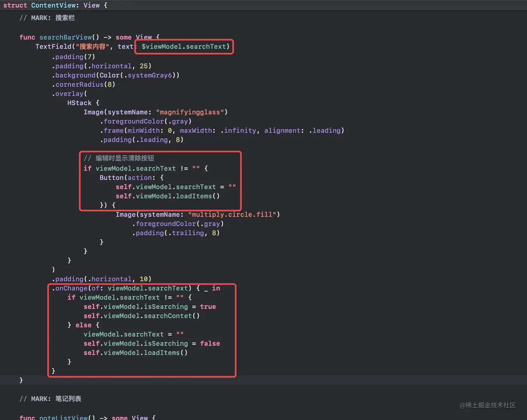Image resolution: width=527 pixels, height=420 pixels.
Task: Click the first '.foregroundColor(.gray)' line under magnifyingglass
Action: tap(146, 121)
